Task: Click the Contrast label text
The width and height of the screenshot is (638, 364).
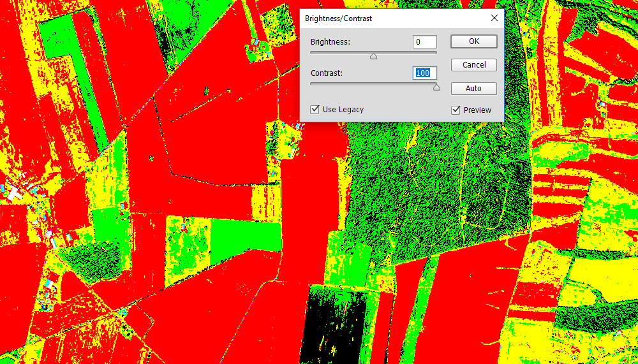Action: [327, 73]
